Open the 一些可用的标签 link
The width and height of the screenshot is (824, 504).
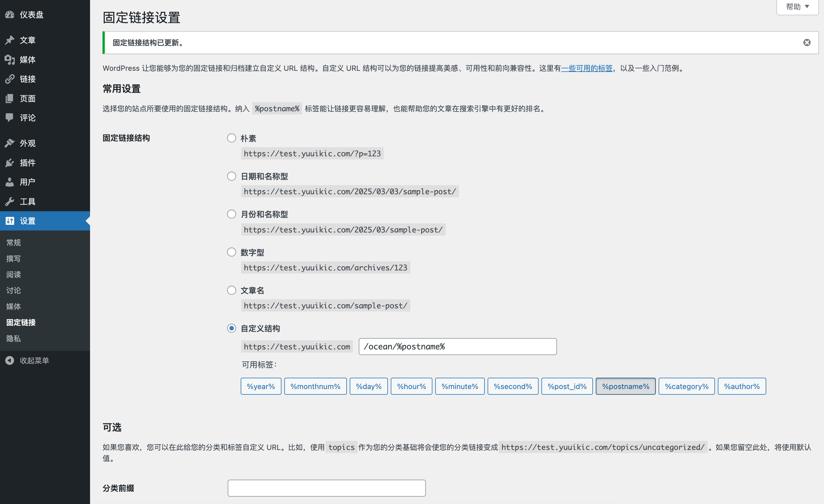coord(586,68)
